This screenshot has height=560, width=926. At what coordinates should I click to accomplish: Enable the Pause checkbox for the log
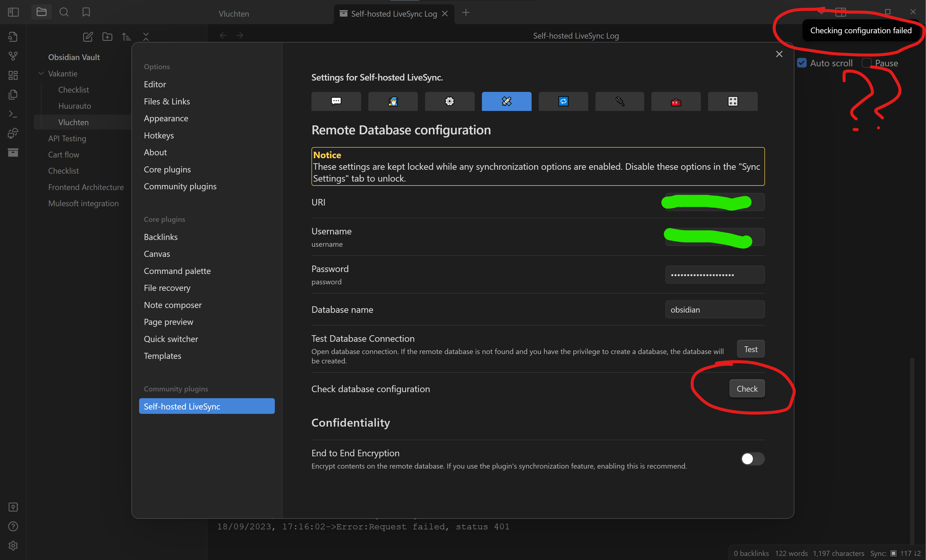pos(867,63)
